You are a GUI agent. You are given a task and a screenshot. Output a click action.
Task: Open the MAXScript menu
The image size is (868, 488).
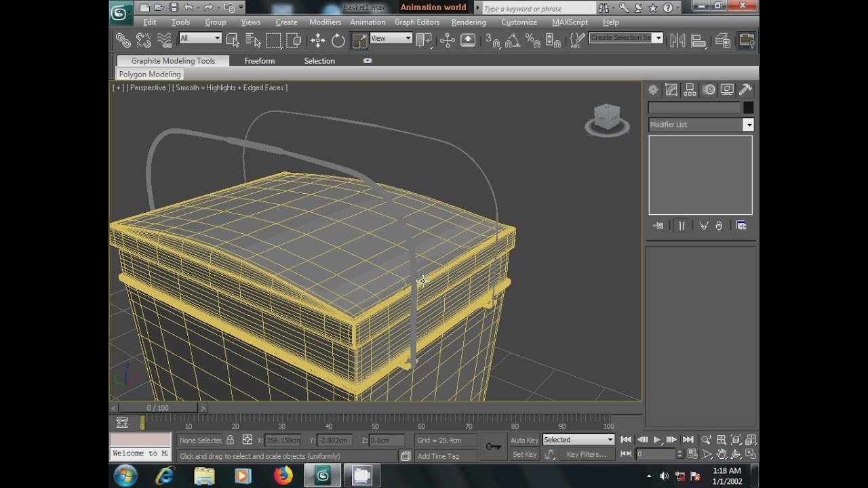[570, 22]
